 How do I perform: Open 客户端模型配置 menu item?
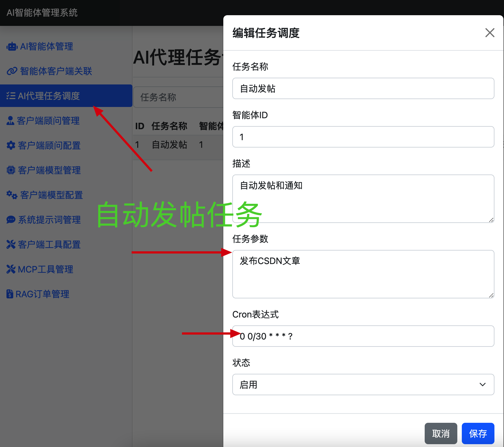tap(66, 195)
